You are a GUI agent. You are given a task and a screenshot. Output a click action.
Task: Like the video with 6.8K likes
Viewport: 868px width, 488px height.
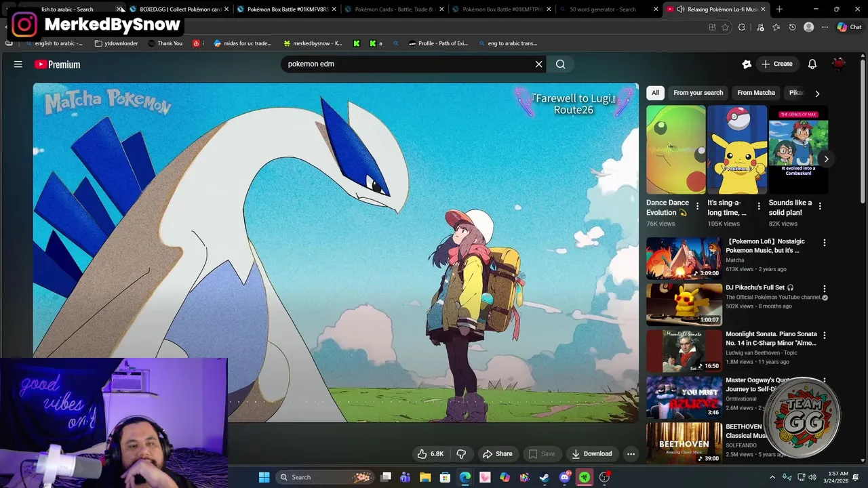(x=431, y=454)
